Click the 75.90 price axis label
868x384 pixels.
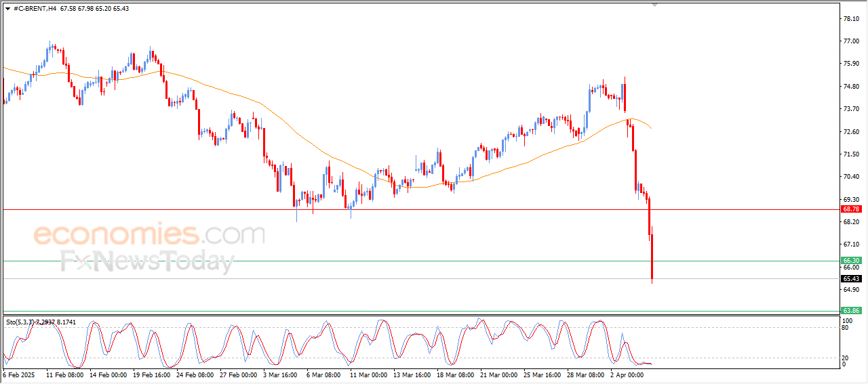pyautogui.click(x=851, y=64)
